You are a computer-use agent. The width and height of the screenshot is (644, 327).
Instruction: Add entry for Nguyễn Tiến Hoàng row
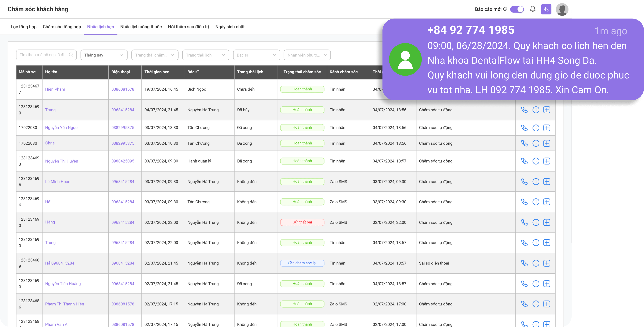point(547,284)
